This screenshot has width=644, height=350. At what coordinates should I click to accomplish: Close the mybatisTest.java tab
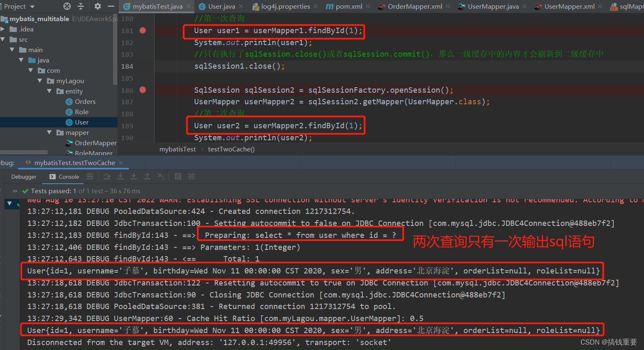pyautogui.click(x=188, y=6)
